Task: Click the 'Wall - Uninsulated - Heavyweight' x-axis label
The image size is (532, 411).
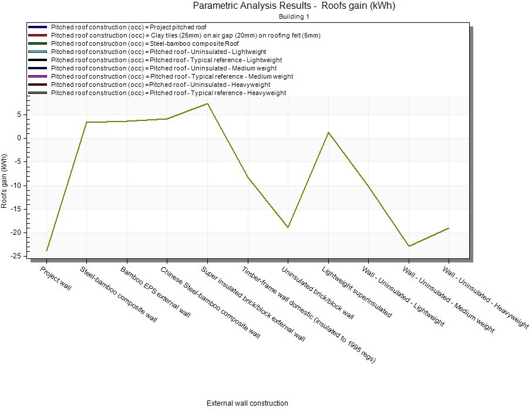Action: 486,298
